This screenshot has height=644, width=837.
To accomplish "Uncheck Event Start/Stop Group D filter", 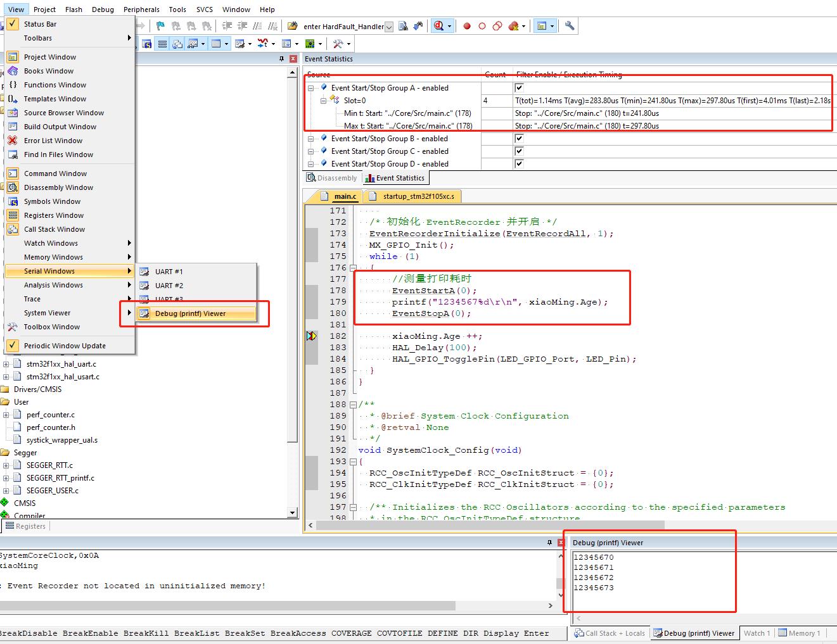I will coord(519,164).
